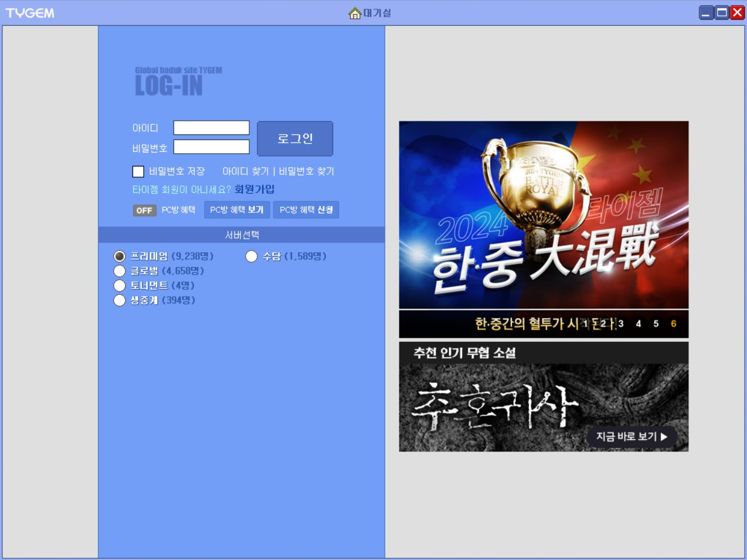Open the 2024 한·중 大混戰 trophy banner
747x560 pixels.
click(x=544, y=215)
